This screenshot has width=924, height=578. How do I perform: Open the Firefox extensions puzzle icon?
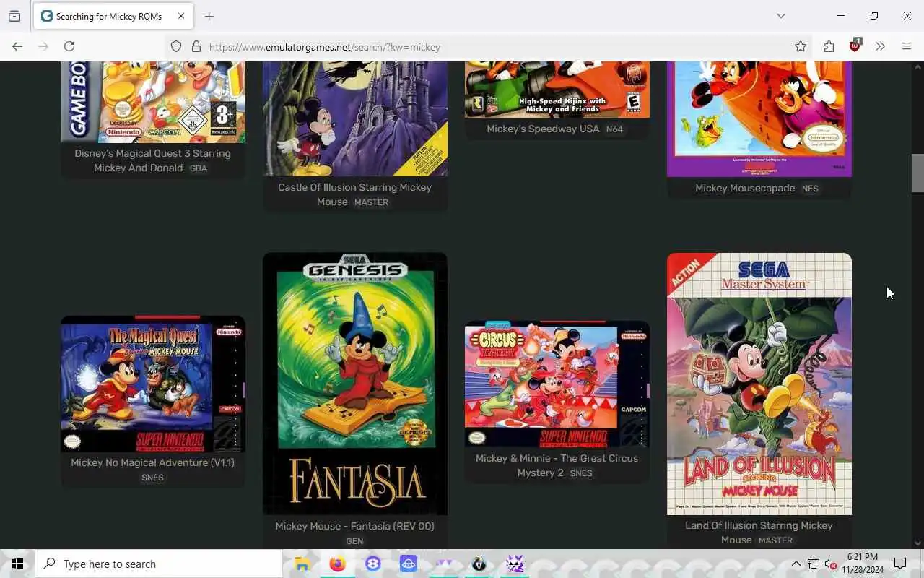point(829,47)
